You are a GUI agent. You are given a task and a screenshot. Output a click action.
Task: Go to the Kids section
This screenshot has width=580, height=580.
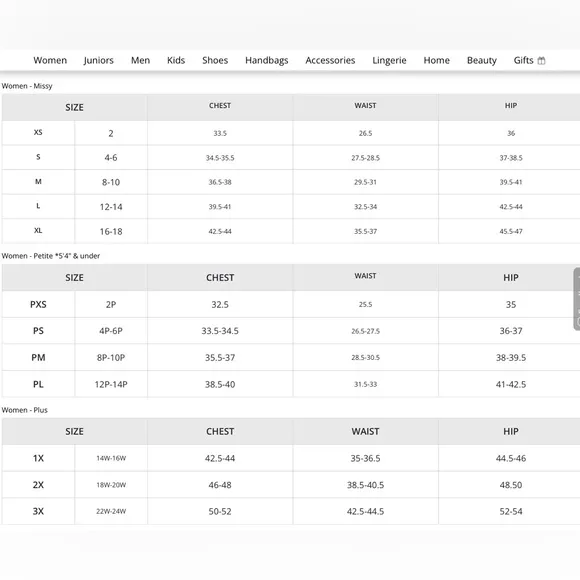pos(176,60)
